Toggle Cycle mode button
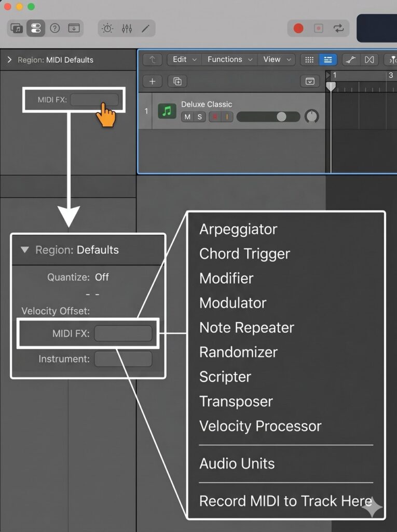This screenshot has height=532, width=397. pyautogui.click(x=338, y=28)
